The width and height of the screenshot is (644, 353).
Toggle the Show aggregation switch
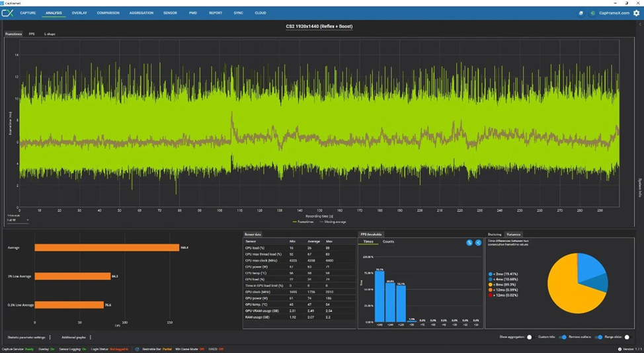pos(530,337)
